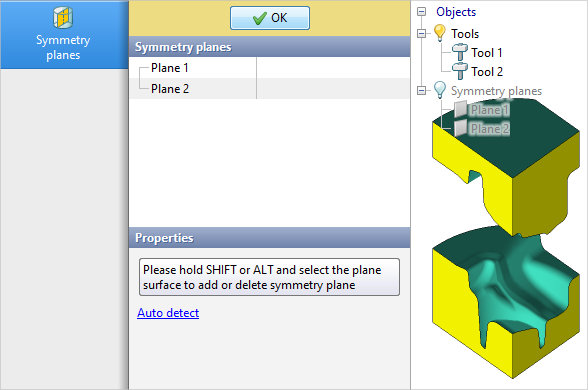588x390 pixels.
Task: Toggle the Tools visibility light bulb
Action: click(440, 33)
